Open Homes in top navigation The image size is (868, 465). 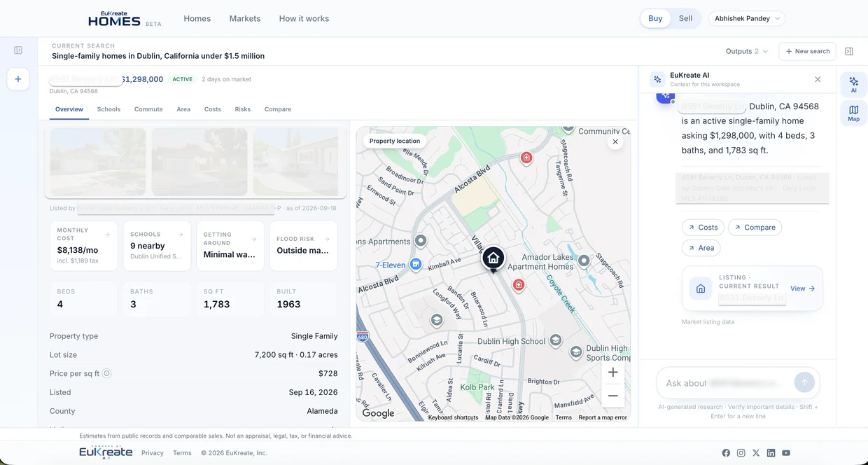coord(197,19)
